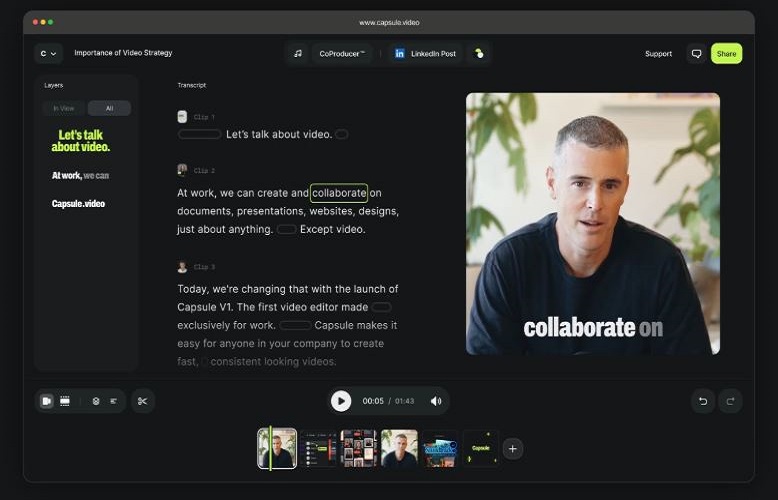Click the pause pill after Let's talk about video
Viewport: 778px width, 500px height.
coord(342,134)
